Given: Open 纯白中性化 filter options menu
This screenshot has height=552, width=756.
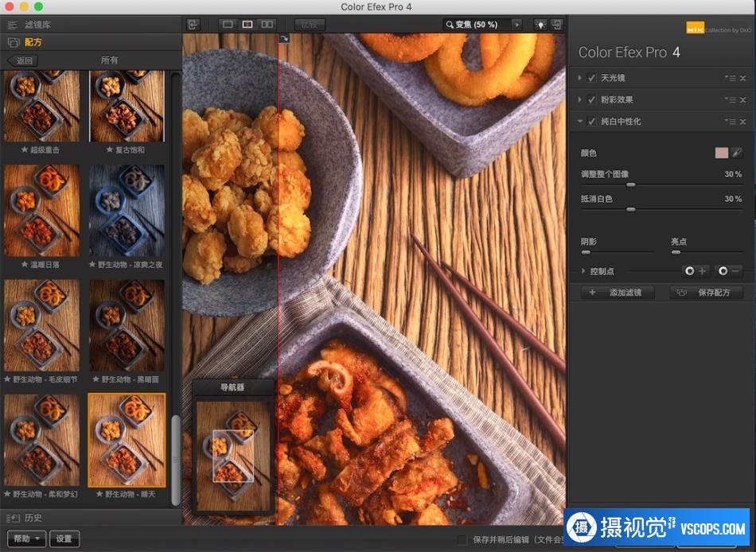Looking at the screenshot, I should click(731, 122).
